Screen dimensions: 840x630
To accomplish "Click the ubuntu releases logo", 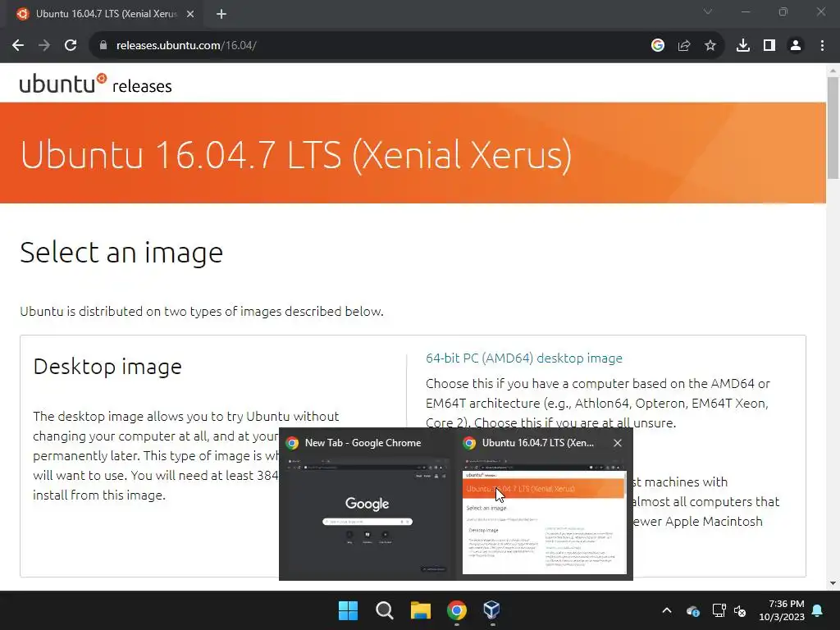I will [x=95, y=84].
